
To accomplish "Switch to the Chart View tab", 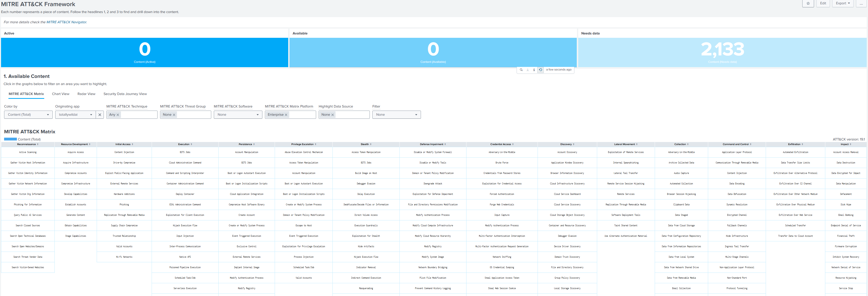I will (61, 94).
